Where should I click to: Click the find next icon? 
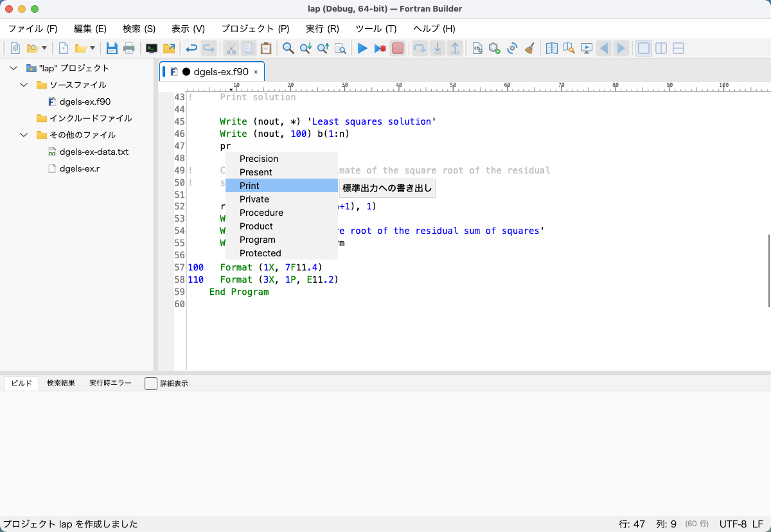pos(306,48)
